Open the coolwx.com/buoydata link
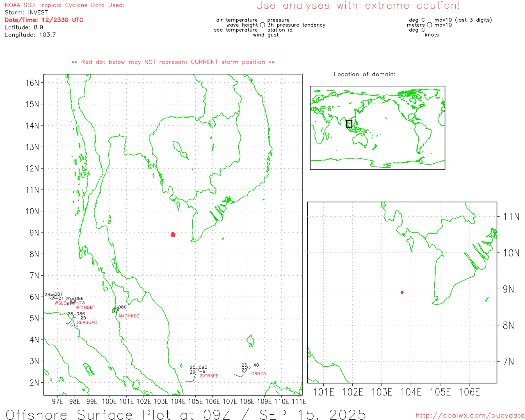 [x=470, y=415]
